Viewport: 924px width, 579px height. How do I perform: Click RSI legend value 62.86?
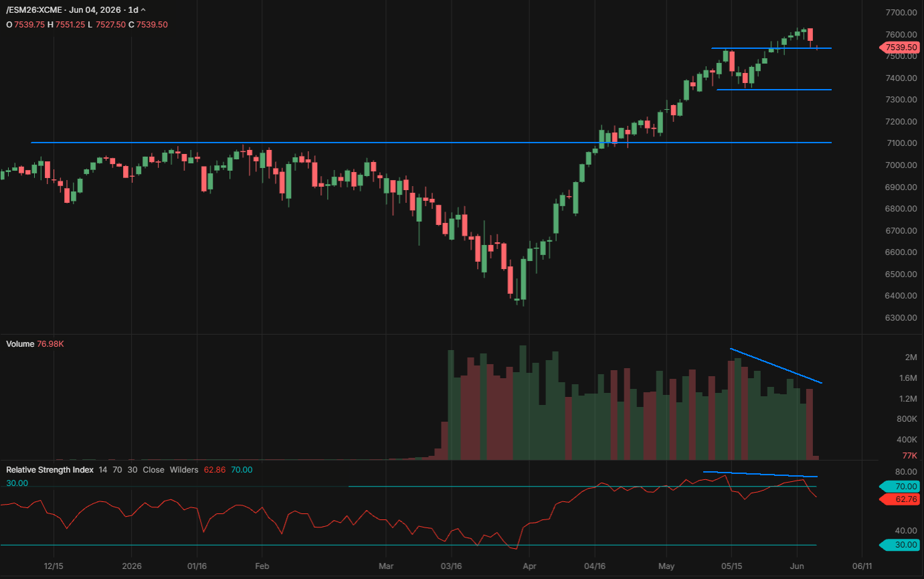point(213,470)
